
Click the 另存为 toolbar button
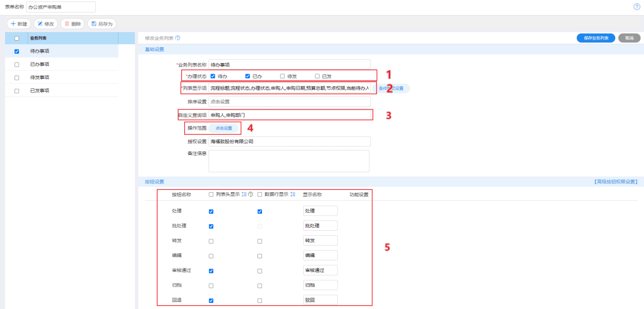(x=102, y=24)
